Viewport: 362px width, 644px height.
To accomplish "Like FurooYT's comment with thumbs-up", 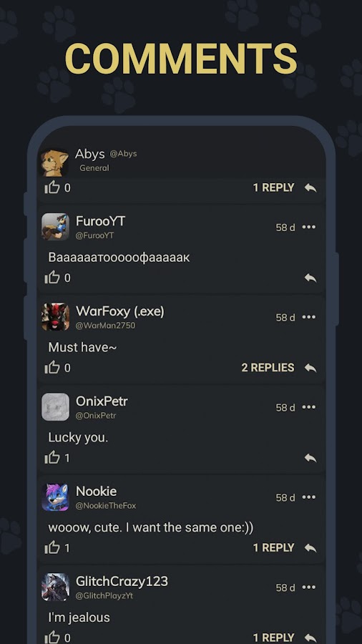I will (52, 278).
